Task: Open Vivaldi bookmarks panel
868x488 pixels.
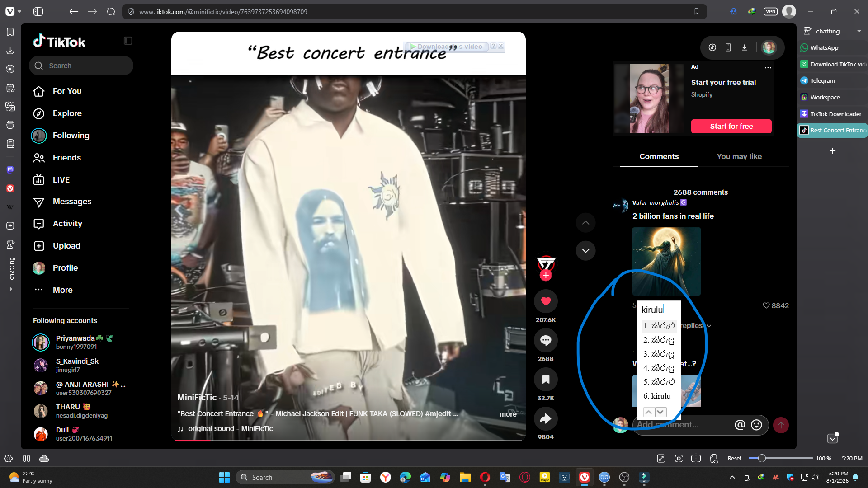Action: (10, 32)
